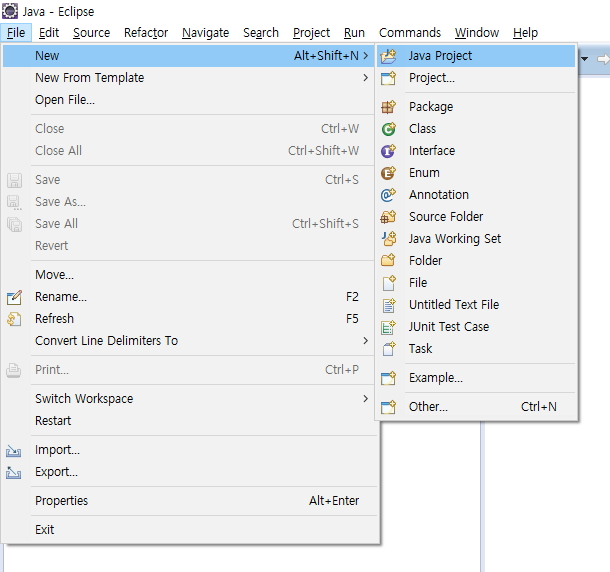Click the New submenu arrow chevron
Image resolution: width=610 pixels, height=572 pixels.
click(x=365, y=56)
